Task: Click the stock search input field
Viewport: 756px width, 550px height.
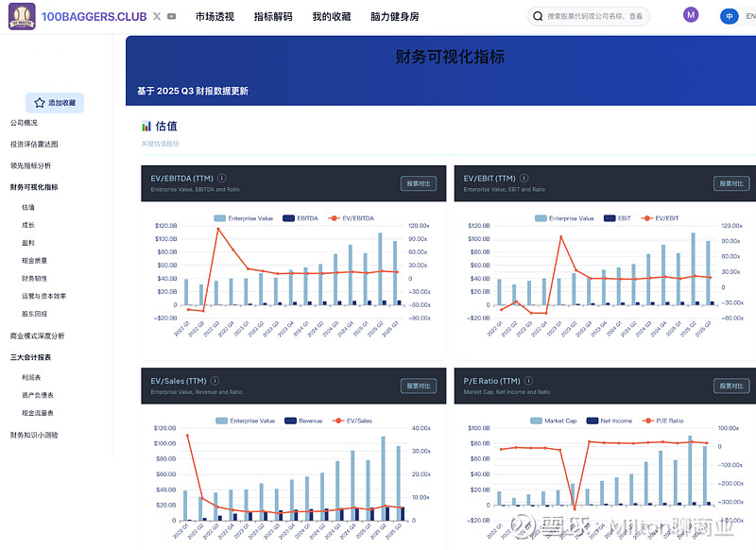Action: point(589,16)
